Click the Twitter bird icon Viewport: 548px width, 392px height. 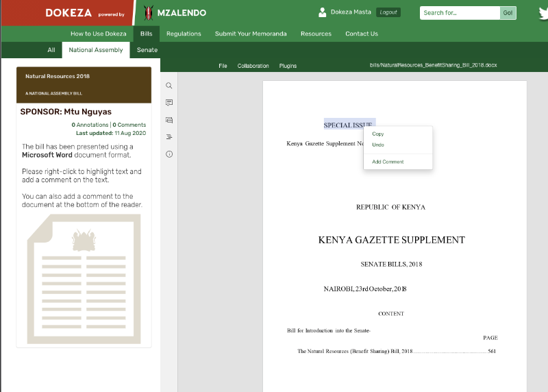tap(543, 12)
